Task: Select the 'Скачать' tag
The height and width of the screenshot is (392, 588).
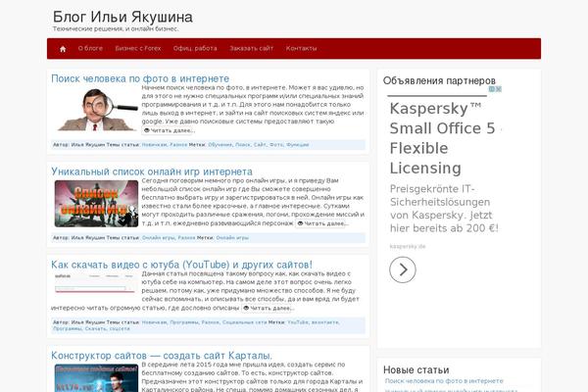Action: tap(96, 328)
